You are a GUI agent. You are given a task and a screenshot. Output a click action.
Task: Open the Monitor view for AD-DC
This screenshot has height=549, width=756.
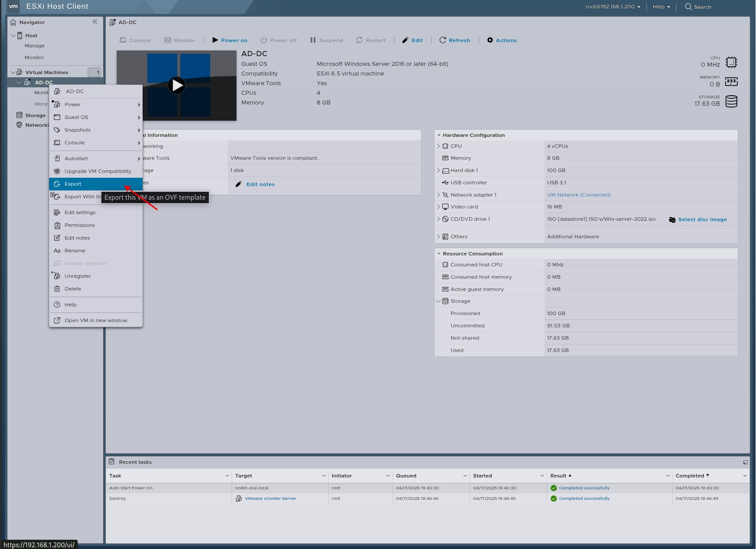tap(179, 40)
